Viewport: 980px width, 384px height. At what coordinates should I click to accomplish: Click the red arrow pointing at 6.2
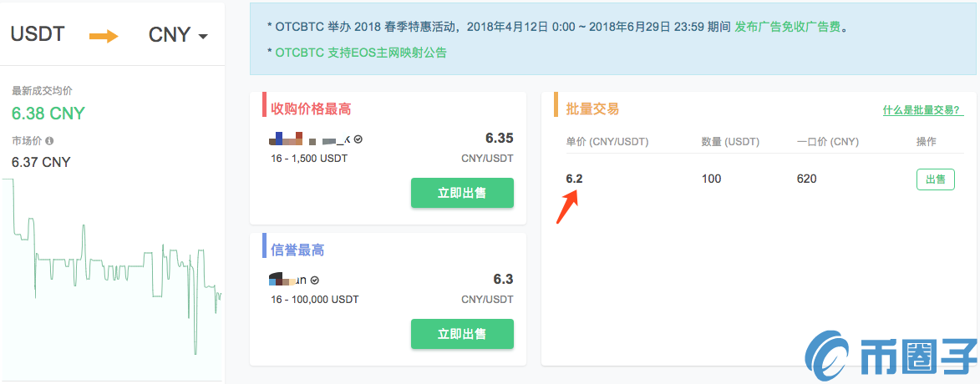point(567,206)
